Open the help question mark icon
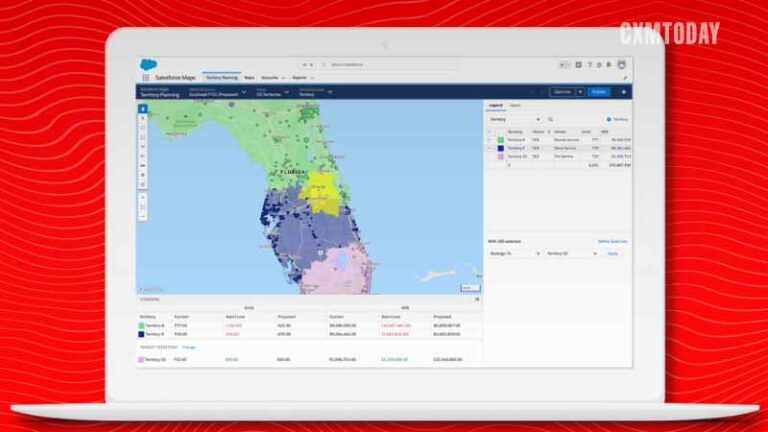Viewport: 768px width, 432px height. (590, 65)
